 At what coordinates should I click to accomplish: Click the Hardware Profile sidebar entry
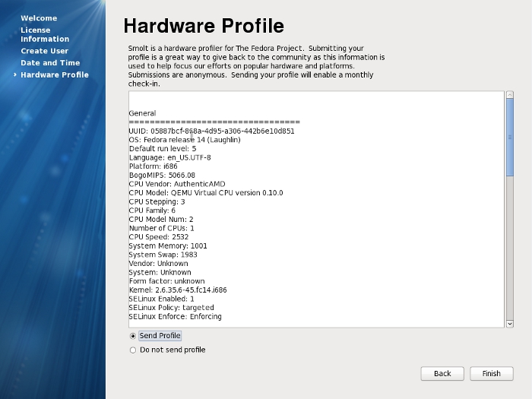[54, 74]
